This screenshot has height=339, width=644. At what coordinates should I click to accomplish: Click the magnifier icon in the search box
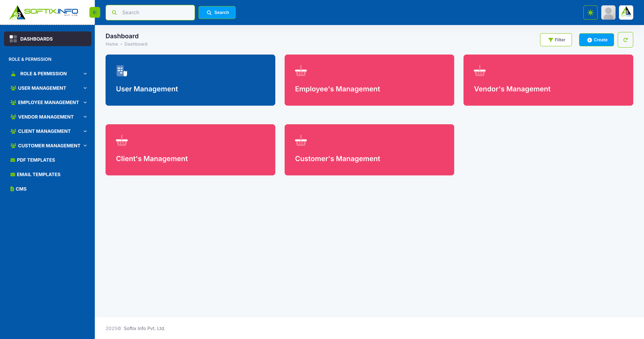[114, 12]
